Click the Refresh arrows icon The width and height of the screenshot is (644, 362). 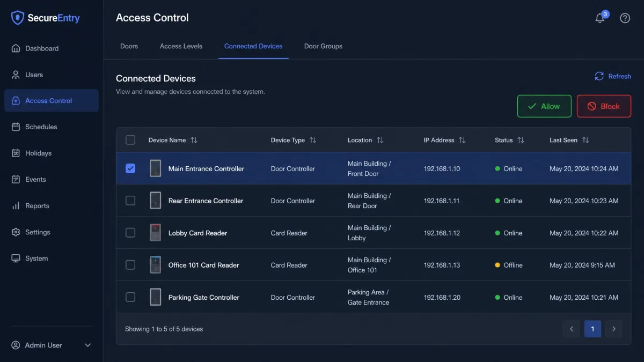(x=599, y=76)
